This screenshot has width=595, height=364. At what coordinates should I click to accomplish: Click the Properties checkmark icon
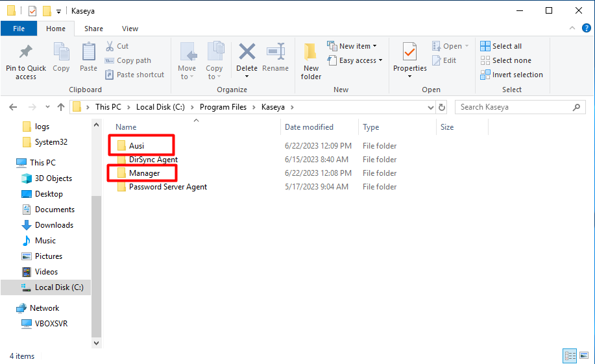[x=410, y=52]
